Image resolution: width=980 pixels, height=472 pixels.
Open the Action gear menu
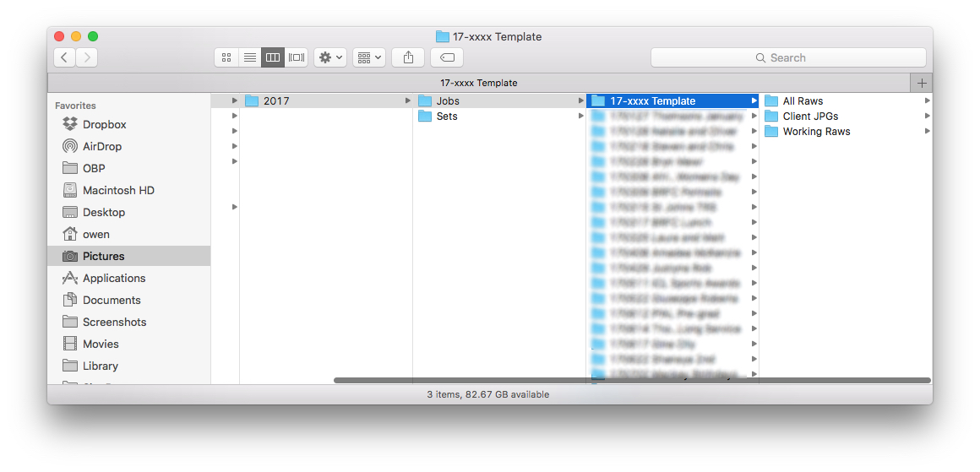(x=329, y=57)
